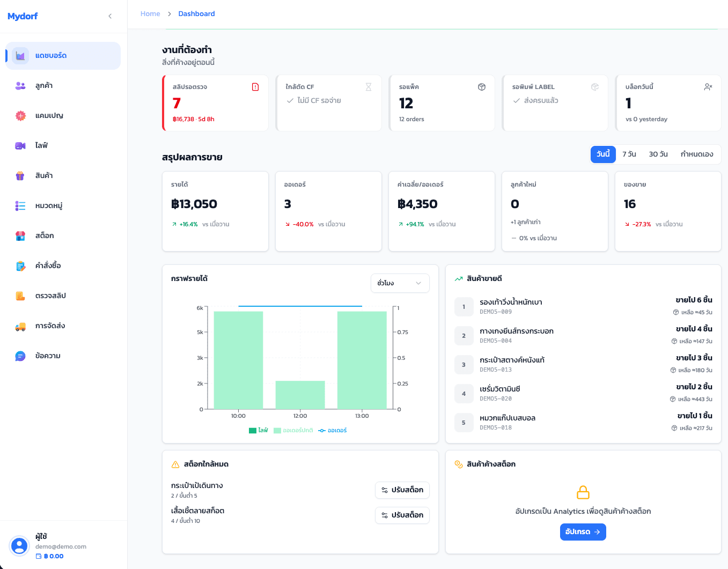The height and width of the screenshot is (569, 728).
Task: Select the กำหนดเอง custom date range option
Action: tap(697, 154)
